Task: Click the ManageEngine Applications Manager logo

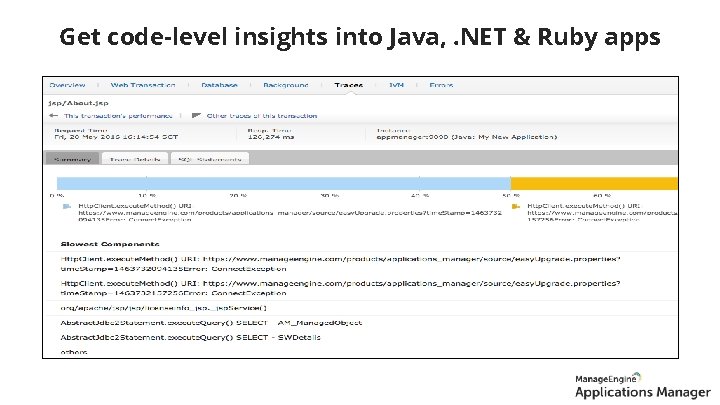Action: [642, 386]
